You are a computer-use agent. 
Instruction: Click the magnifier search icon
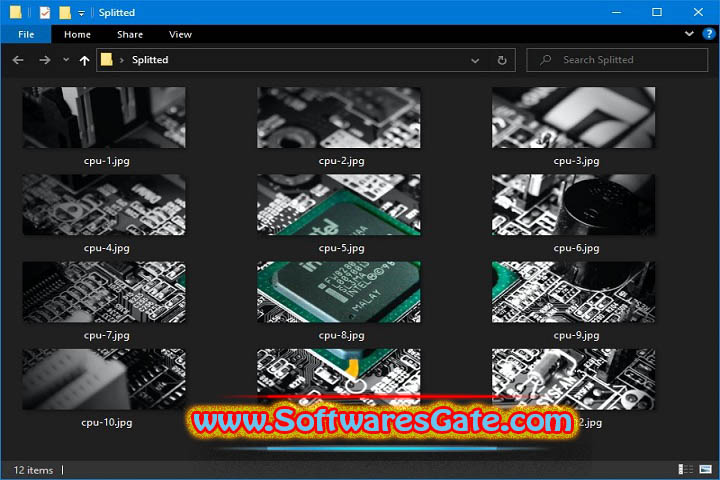point(546,60)
